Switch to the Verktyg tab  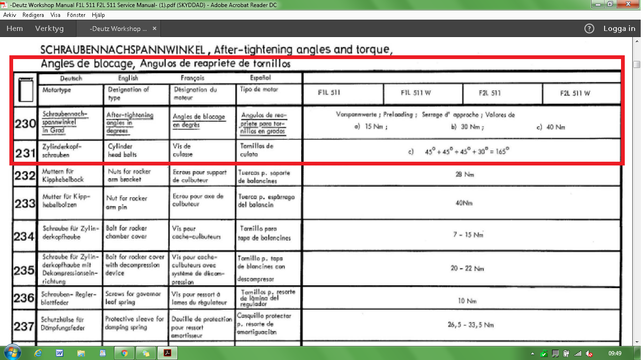(50, 28)
